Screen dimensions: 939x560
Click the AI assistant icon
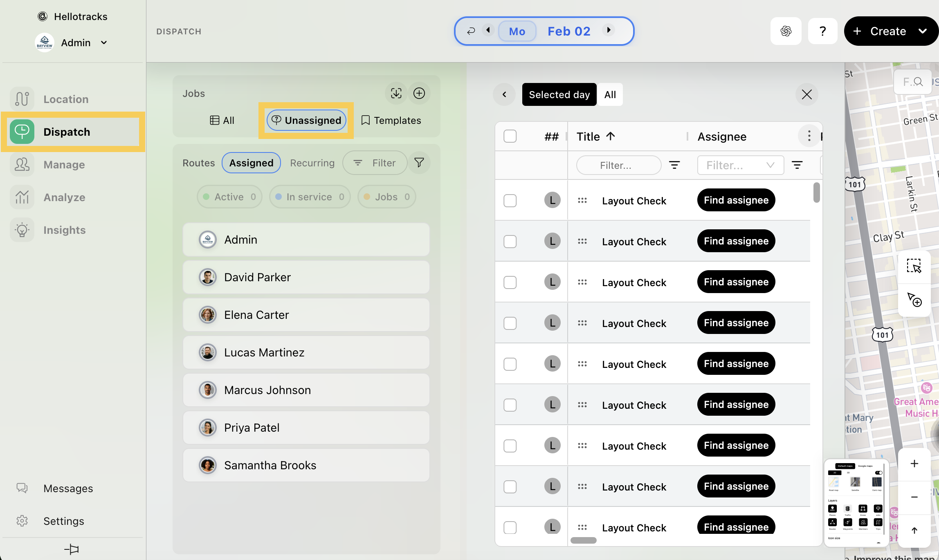click(786, 31)
